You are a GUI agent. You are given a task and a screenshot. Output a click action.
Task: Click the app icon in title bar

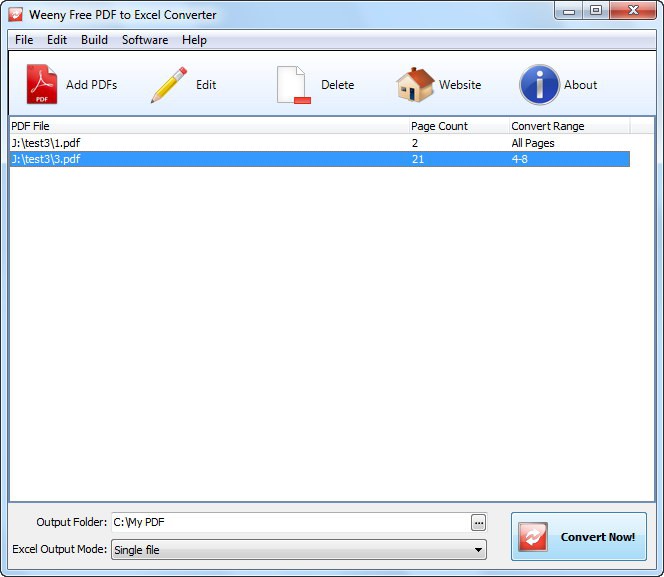coord(16,14)
